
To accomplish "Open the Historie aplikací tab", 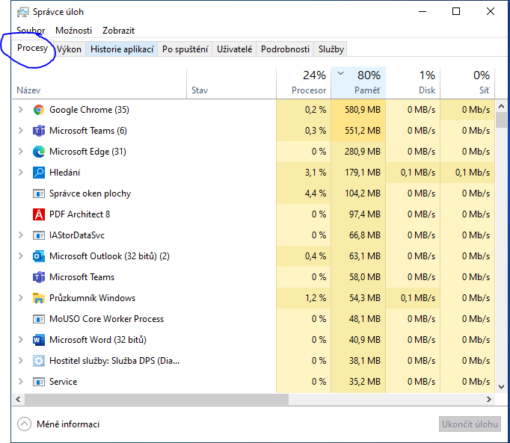I will [x=122, y=49].
